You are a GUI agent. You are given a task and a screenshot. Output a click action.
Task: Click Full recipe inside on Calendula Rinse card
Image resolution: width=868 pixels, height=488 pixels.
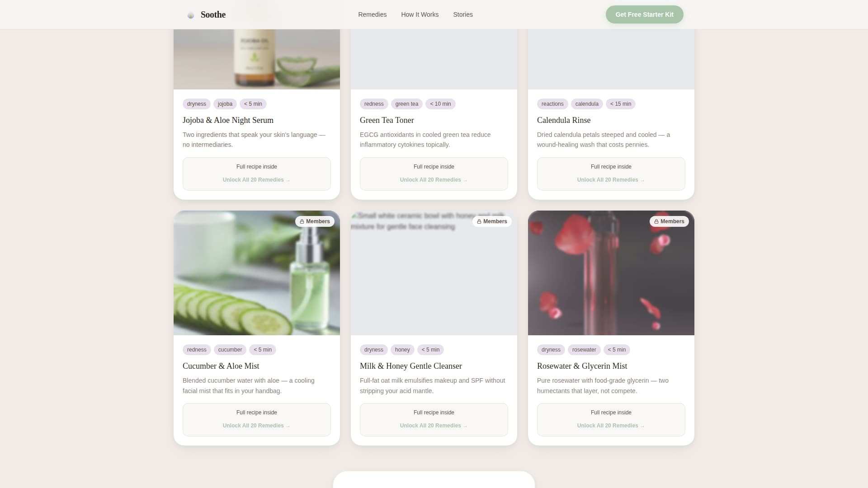[611, 167]
